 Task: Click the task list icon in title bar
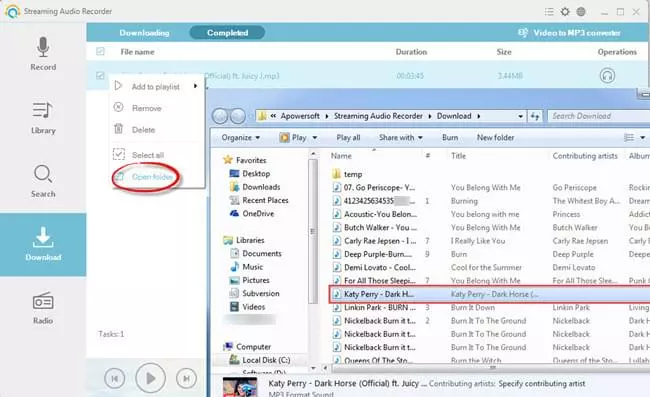point(549,12)
